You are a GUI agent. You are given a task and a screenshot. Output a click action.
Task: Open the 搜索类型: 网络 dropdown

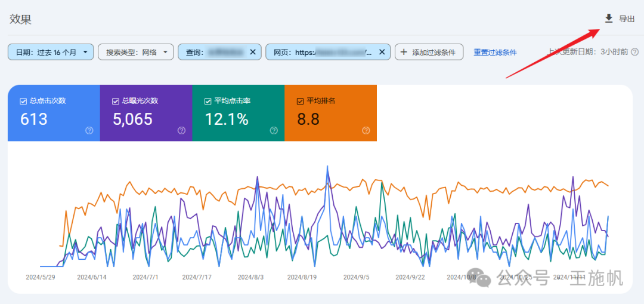(135, 52)
